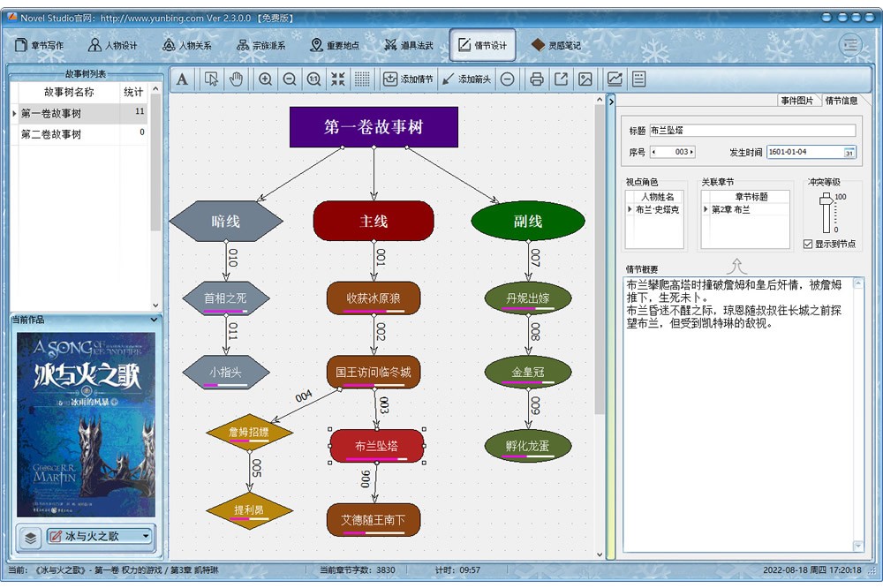The width and height of the screenshot is (883, 588).
Task: Reset canvas zoom to 1:1
Action: [313, 79]
